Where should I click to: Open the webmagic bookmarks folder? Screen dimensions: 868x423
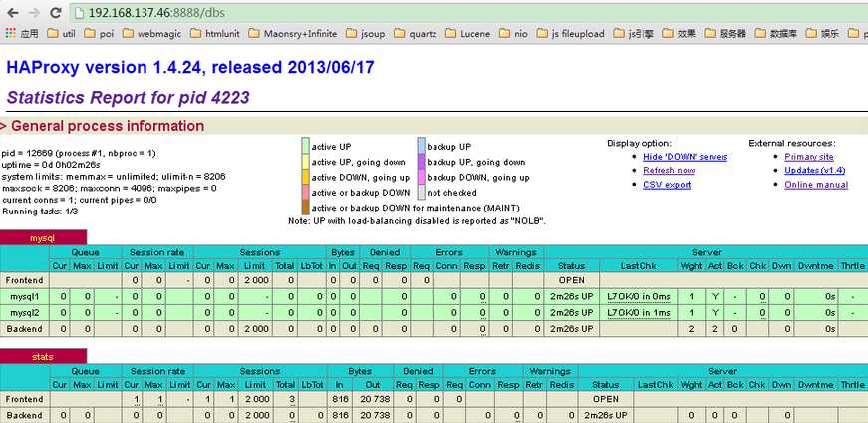151,33
